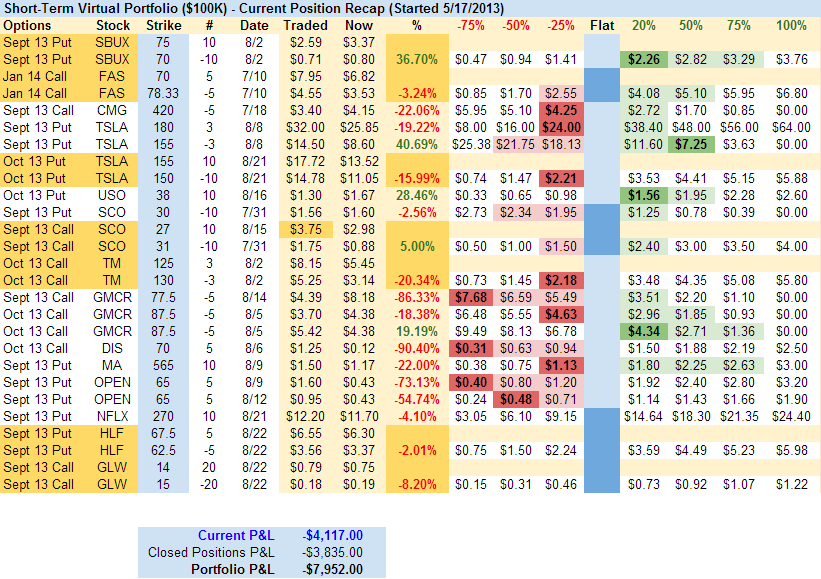Select the Strike column header

point(164,24)
